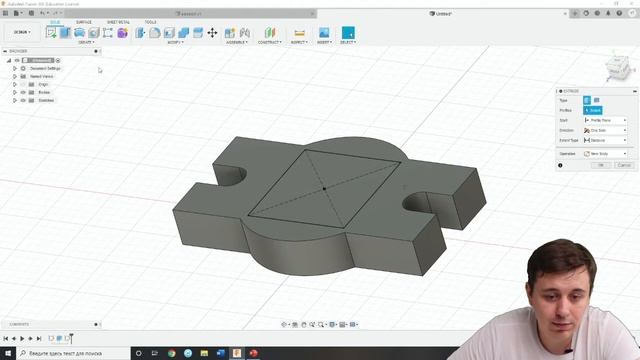Viewport: 640px width, 360px height.
Task: Activate the Select tool icon
Action: tap(348, 33)
